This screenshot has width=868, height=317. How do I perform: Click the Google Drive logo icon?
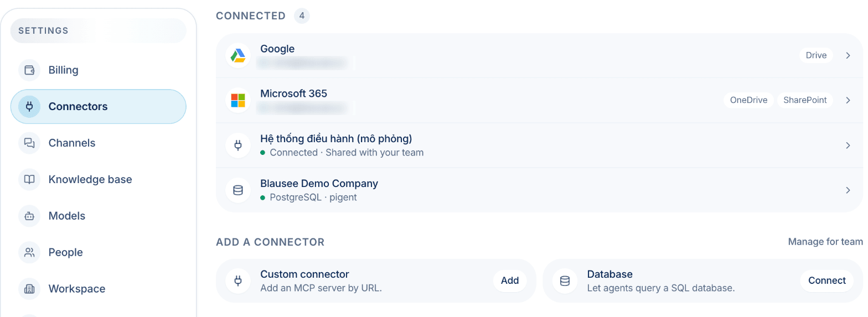coord(238,55)
